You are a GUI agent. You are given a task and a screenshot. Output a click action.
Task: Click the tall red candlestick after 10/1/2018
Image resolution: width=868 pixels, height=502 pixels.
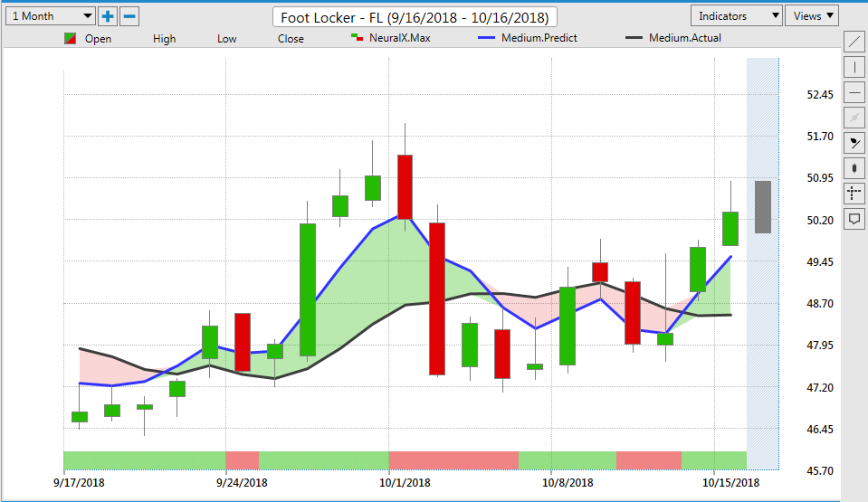pos(437,298)
